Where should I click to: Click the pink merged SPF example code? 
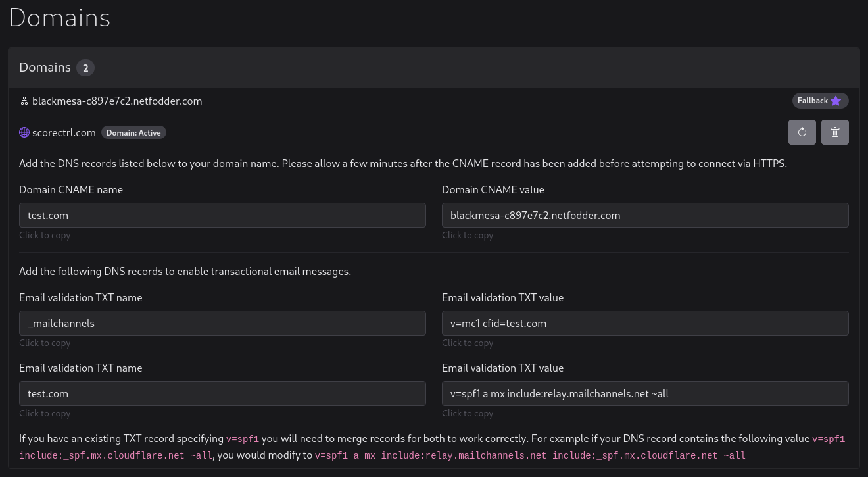click(529, 455)
